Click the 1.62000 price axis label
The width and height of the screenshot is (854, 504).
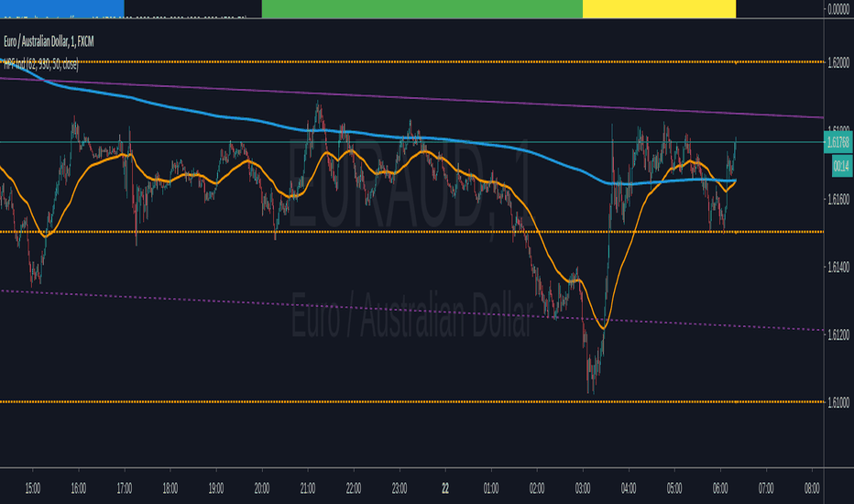point(838,63)
